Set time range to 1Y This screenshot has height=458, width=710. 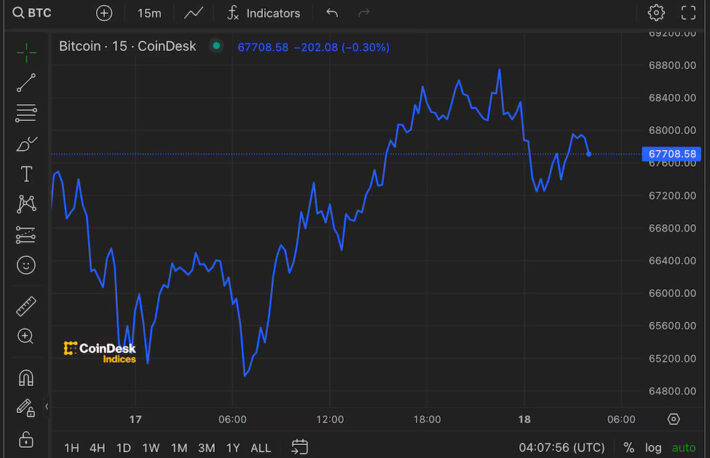tap(233, 448)
